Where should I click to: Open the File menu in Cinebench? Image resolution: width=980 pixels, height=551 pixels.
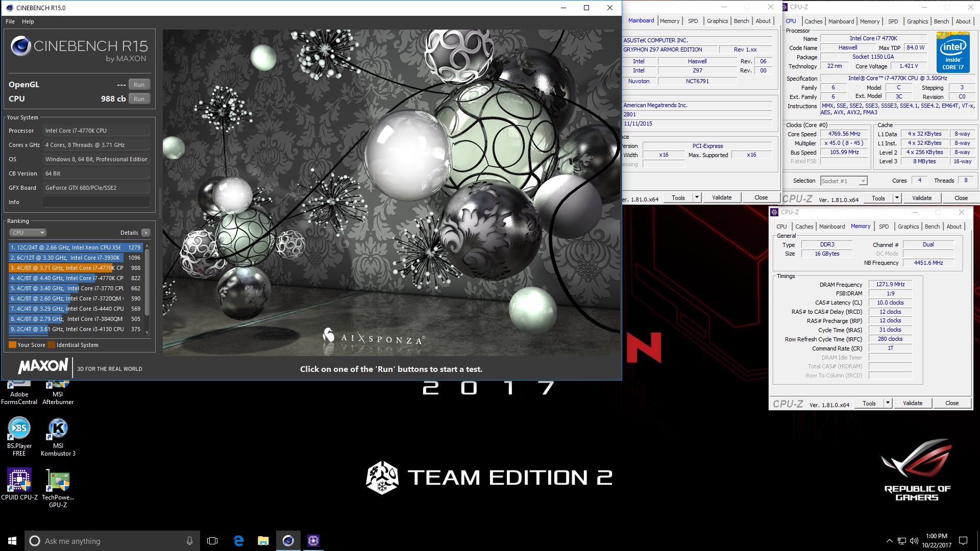pos(10,21)
